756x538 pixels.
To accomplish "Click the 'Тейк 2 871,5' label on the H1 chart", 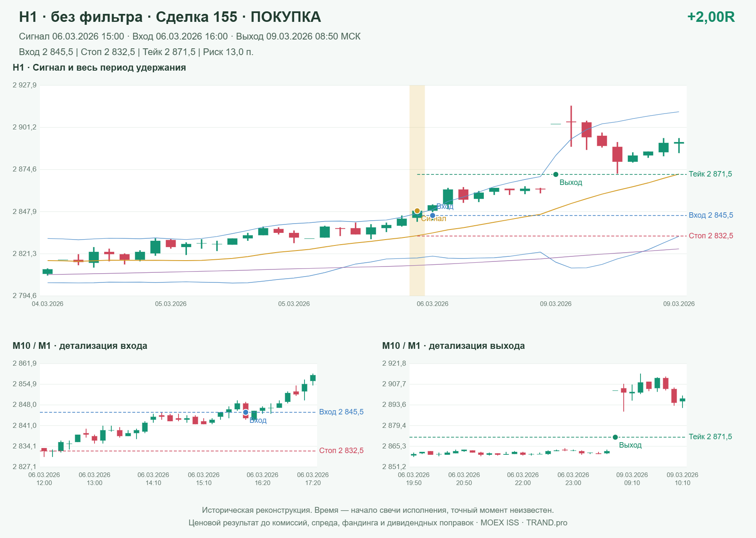I will 710,174.
